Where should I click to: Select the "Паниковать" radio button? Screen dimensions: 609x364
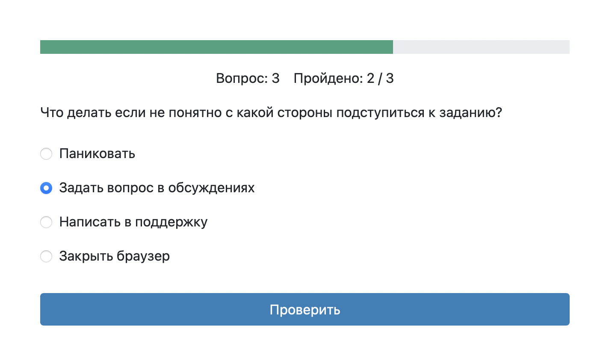pos(46,154)
